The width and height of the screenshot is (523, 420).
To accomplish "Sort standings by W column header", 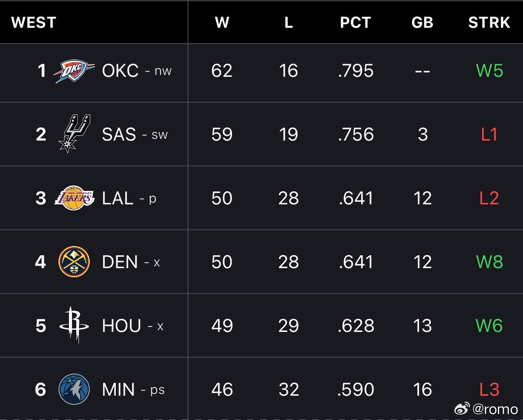I will (x=222, y=23).
